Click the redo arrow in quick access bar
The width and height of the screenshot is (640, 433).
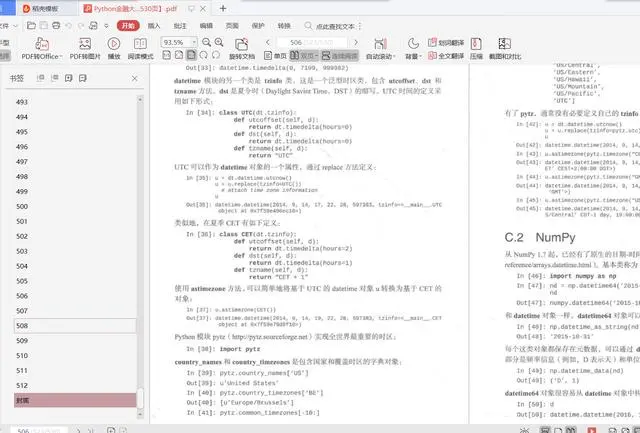point(81,26)
